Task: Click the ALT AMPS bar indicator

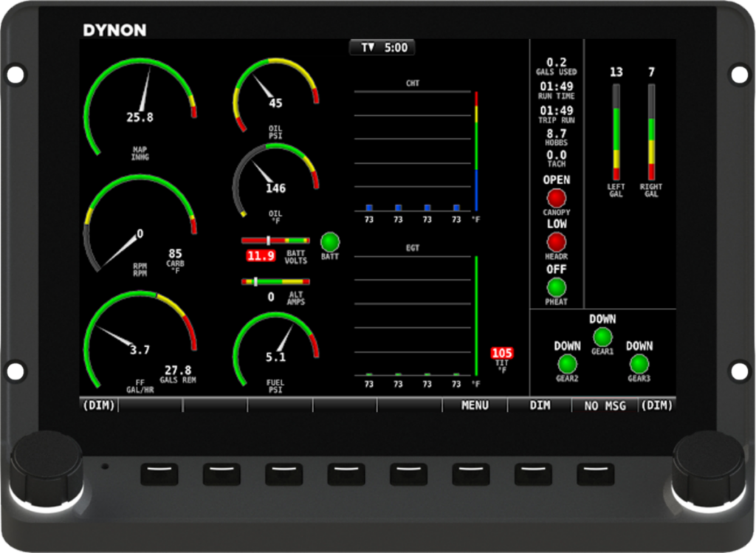Action: click(x=275, y=281)
